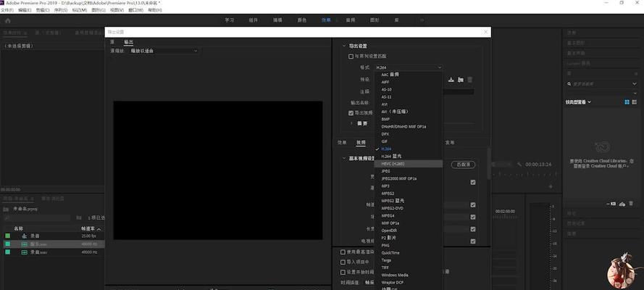Screen dimensions: 644x290
Task: Toggle the 导出视频 checkbox
Action: [x=351, y=112]
